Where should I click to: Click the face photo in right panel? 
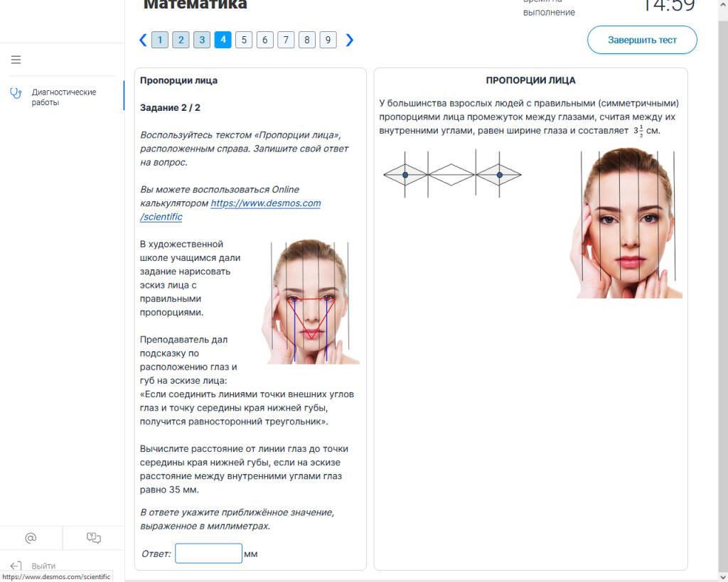(626, 222)
